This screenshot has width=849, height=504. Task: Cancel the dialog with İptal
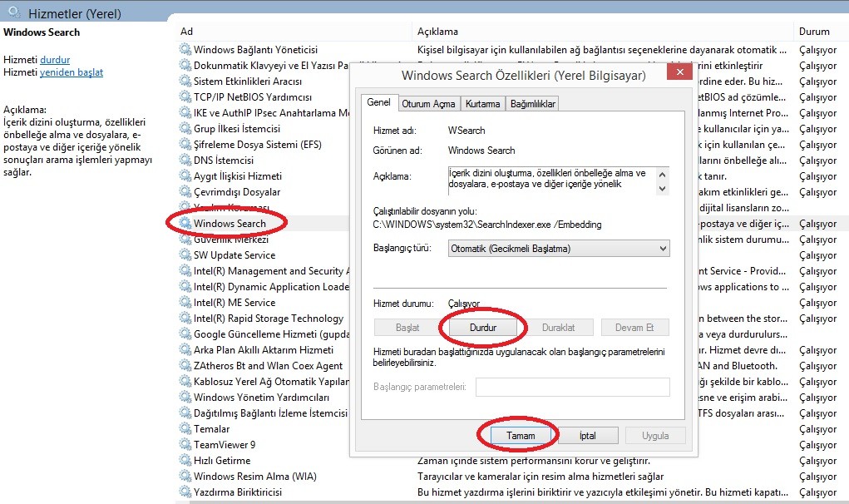coord(587,436)
